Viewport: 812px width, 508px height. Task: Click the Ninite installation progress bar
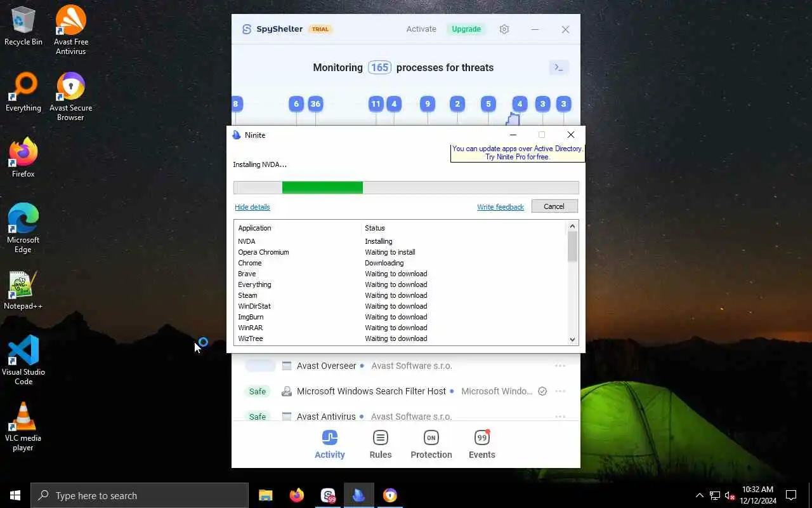coord(406,187)
